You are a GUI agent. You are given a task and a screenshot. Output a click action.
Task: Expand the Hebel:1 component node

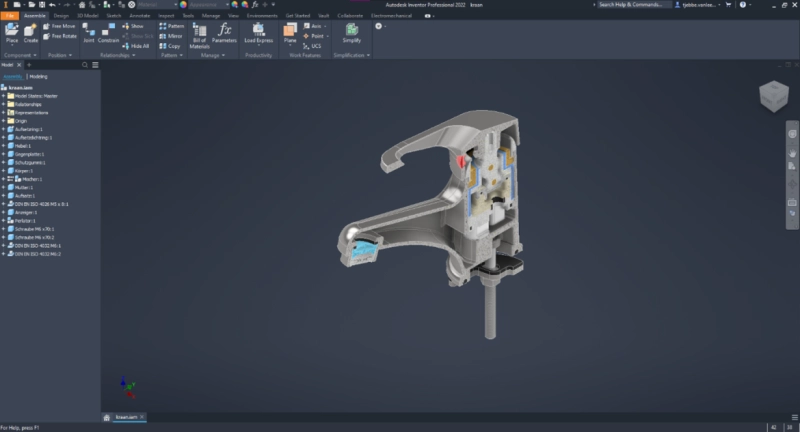(x=3, y=146)
